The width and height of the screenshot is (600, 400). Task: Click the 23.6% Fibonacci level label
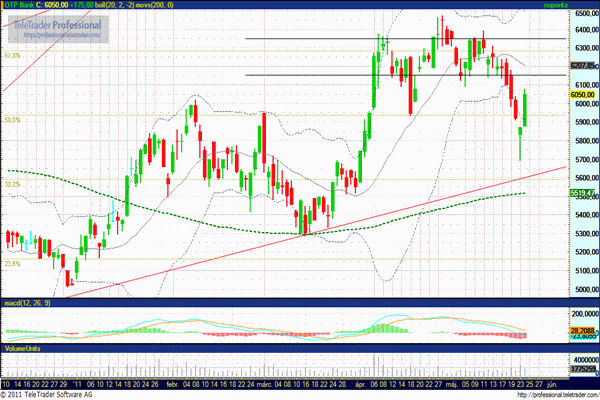[x=13, y=264]
